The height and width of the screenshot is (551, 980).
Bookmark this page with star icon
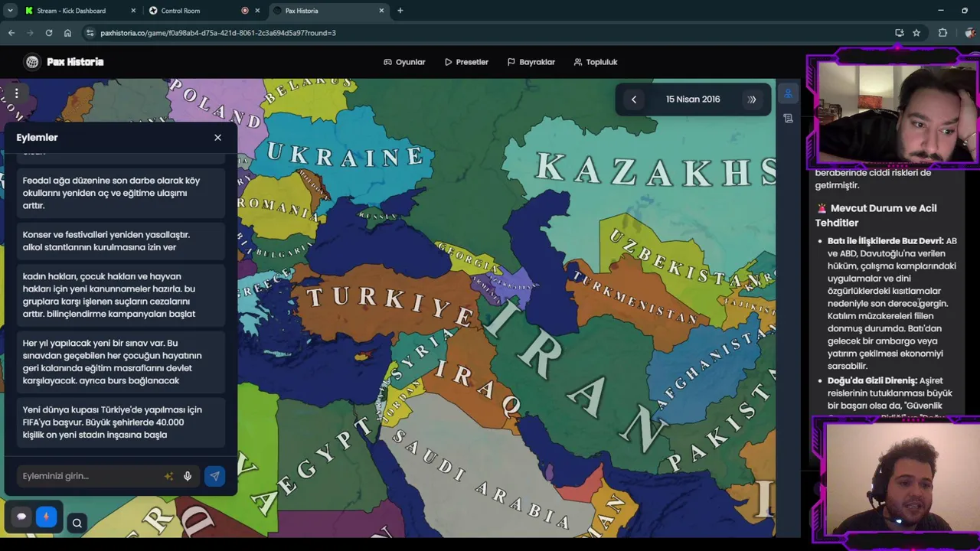pyautogui.click(x=916, y=33)
